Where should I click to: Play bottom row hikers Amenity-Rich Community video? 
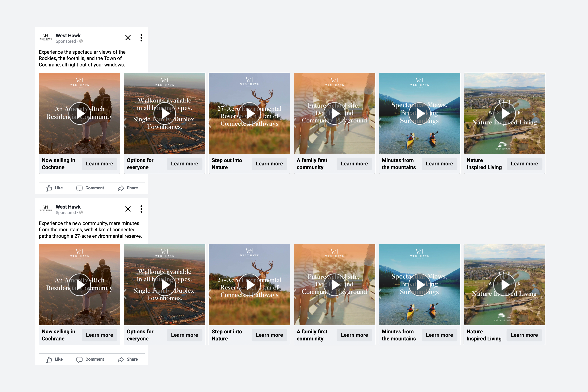tap(80, 285)
